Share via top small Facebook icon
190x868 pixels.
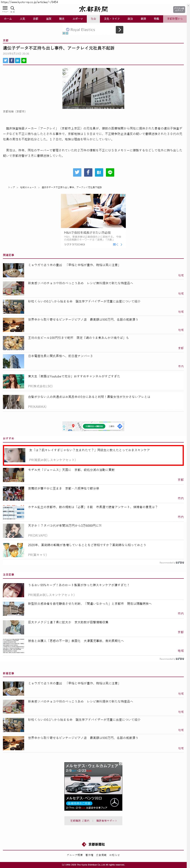pyautogui.click(x=11, y=61)
